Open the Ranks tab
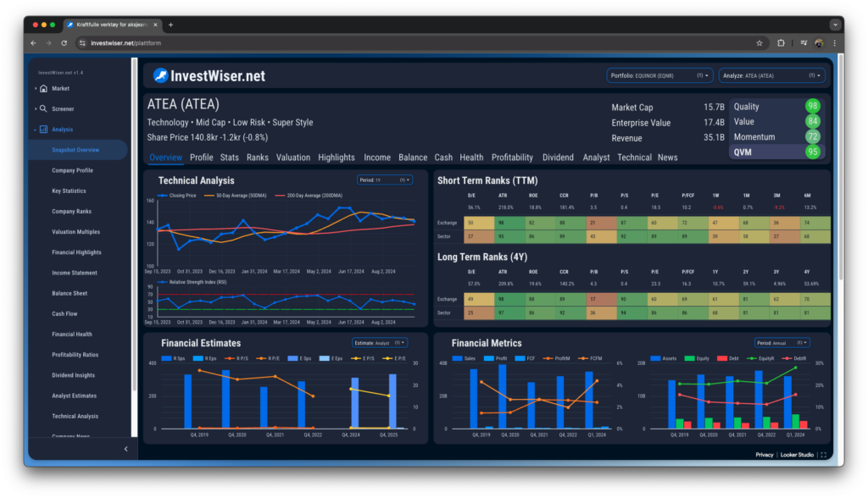The image size is (868, 498). [258, 158]
